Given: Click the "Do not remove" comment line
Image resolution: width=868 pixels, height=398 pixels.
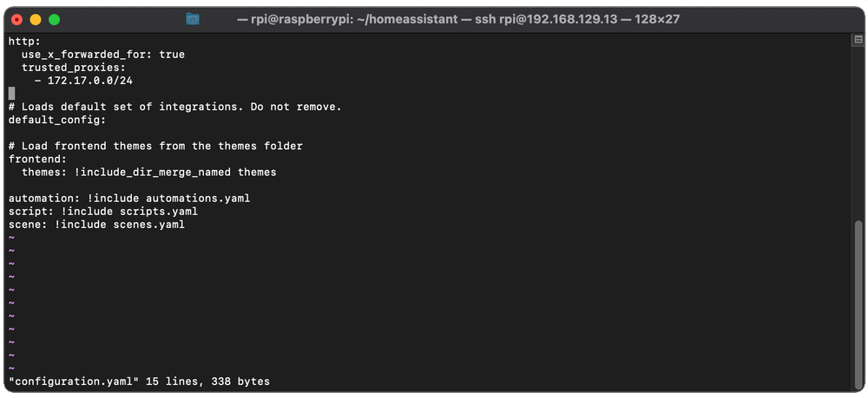Looking at the screenshot, I should (174, 107).
